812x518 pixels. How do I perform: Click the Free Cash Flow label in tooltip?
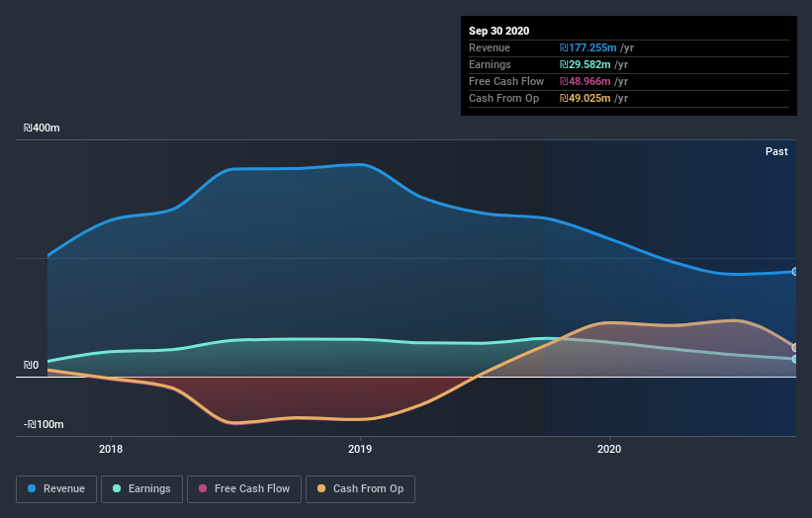coord(506,81)
